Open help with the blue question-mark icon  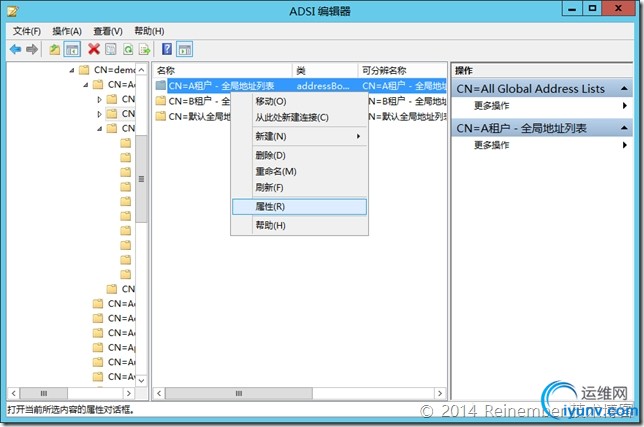tap(167, 49)
